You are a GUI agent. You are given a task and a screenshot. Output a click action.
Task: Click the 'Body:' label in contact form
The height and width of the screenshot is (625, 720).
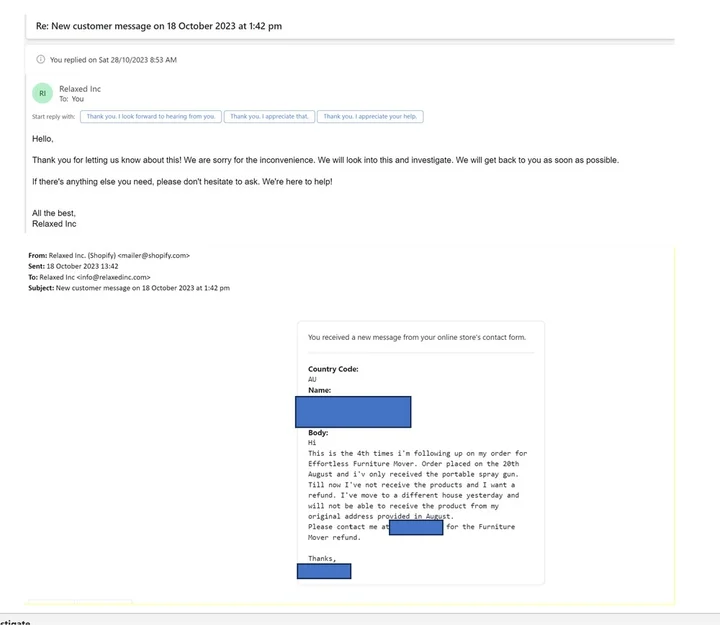point(318,433)
